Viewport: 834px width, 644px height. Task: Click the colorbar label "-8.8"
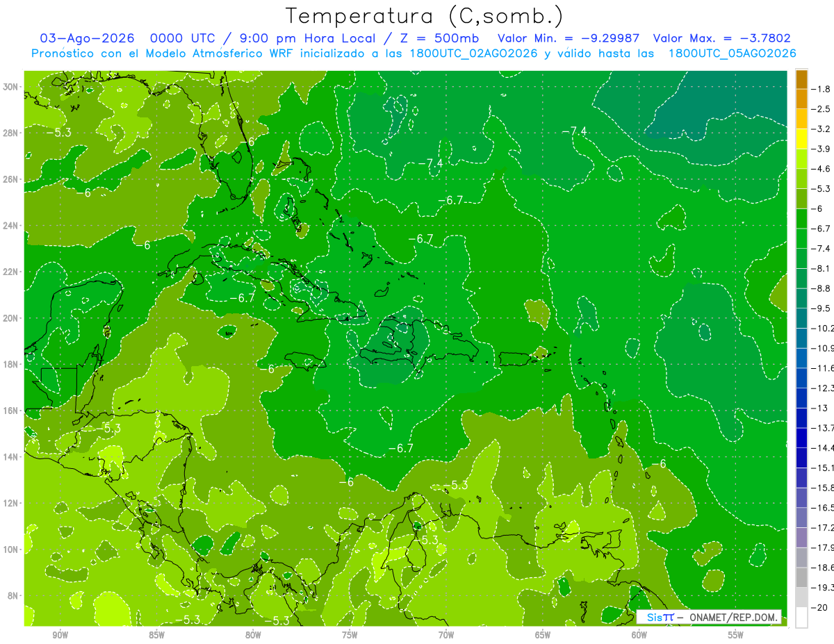click(x=821, y=288)
